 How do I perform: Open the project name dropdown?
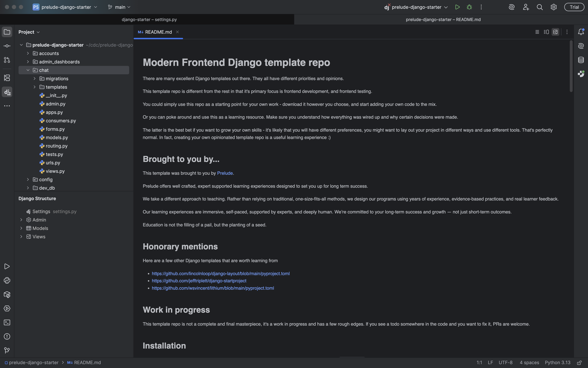(65, 7)
